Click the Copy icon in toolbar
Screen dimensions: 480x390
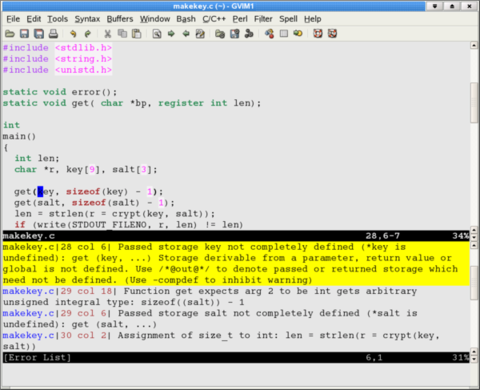click(x=122, y=34)
